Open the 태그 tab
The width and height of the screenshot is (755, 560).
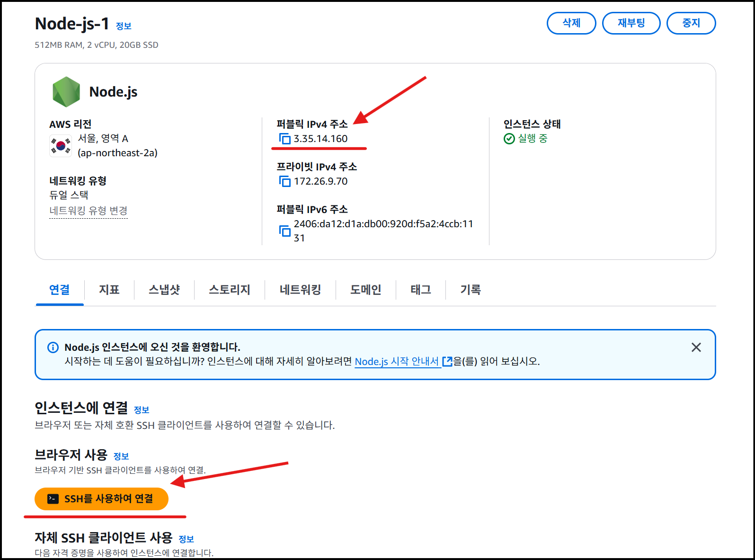421,290
